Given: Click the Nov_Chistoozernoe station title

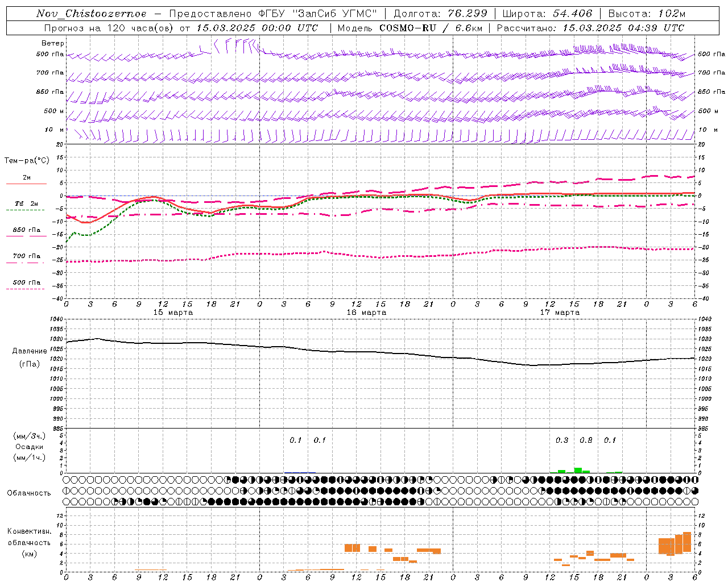Looking at the screenshot, I should click(91, 14).
